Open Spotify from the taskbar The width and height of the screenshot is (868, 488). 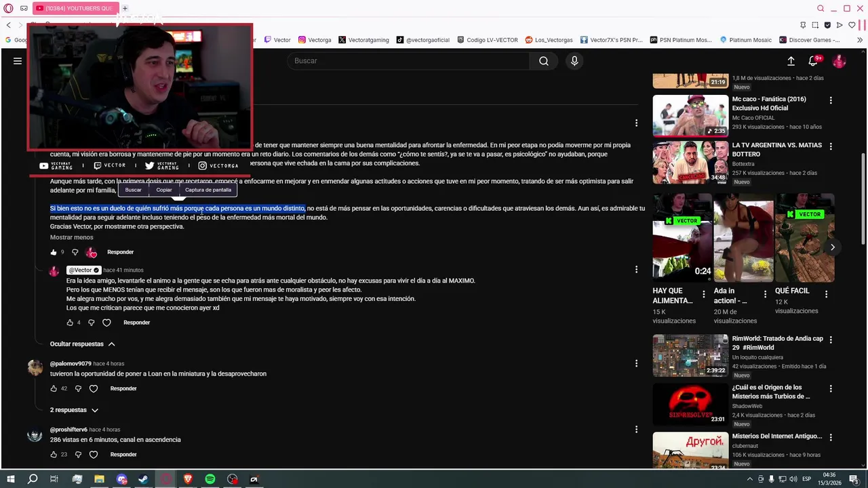210,479
